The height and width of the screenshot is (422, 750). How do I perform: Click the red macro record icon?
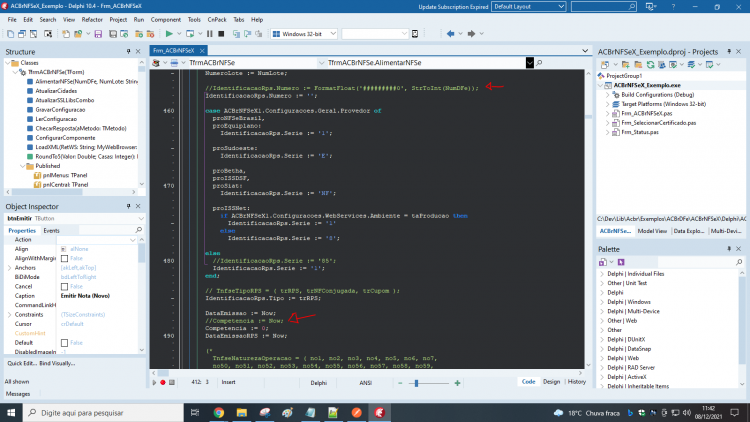click(x=163, y=382)
